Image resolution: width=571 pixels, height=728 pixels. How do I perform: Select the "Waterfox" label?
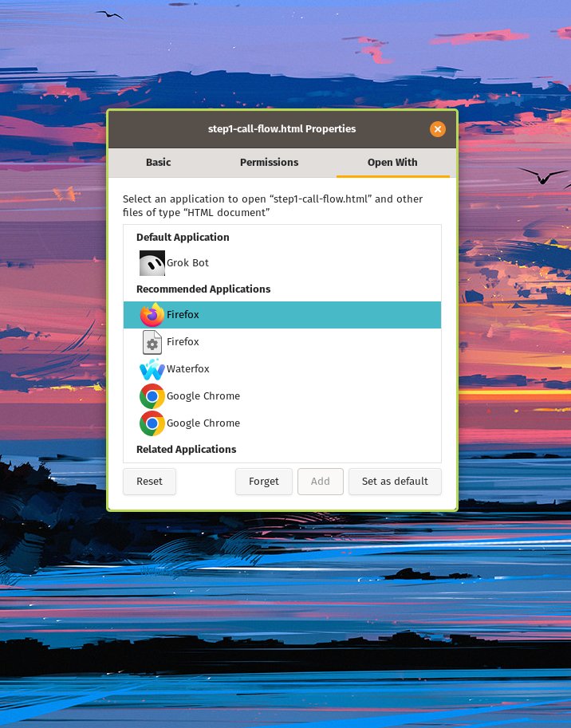[188, 369]
